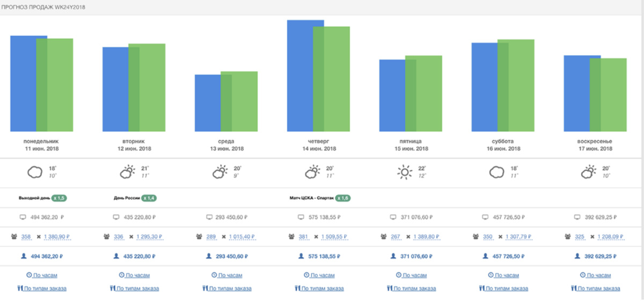Open 'По часам' breakdown for Monday
Viewport: 644px width, 305px height.
pyautogui.click(x=42, y=275)
